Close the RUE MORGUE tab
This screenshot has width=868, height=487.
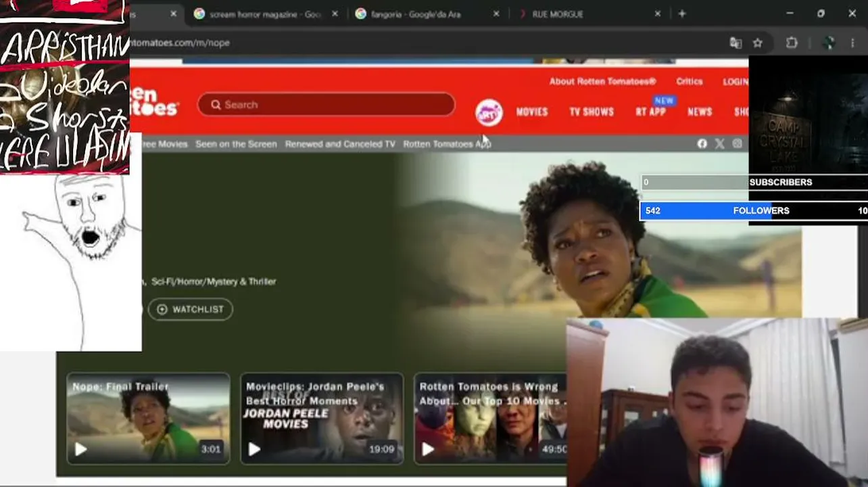point(657,14)
